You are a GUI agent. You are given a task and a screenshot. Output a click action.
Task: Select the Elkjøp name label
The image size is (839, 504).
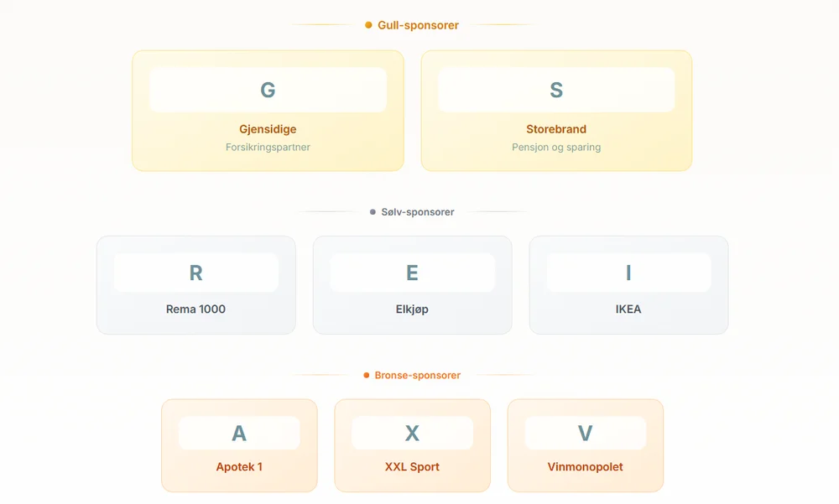pyautogui.click(x=412, y=309)
